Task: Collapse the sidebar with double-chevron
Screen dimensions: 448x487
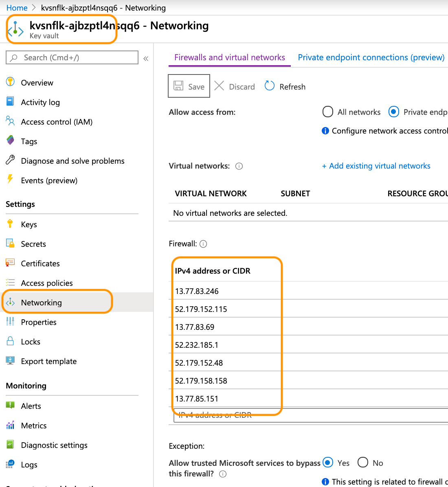Action: pos(146,58)
